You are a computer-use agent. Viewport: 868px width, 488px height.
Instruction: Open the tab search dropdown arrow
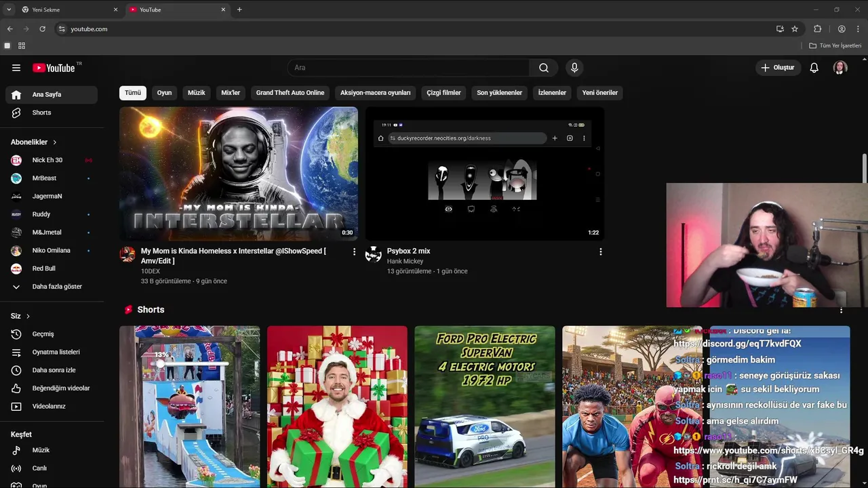[x=9, y=9]
